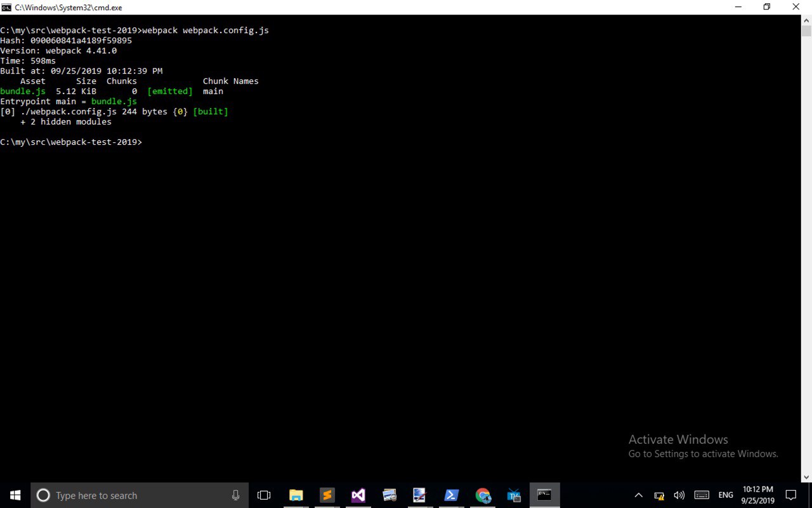Click the 'Time: 598ms' line

[x=28, y=61]
